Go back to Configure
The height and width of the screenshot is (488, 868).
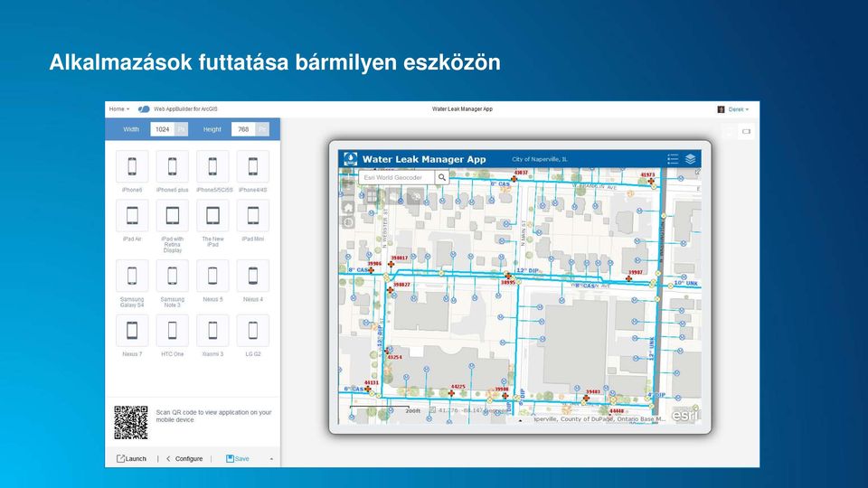pyautogui.click(x=184, y=459)
